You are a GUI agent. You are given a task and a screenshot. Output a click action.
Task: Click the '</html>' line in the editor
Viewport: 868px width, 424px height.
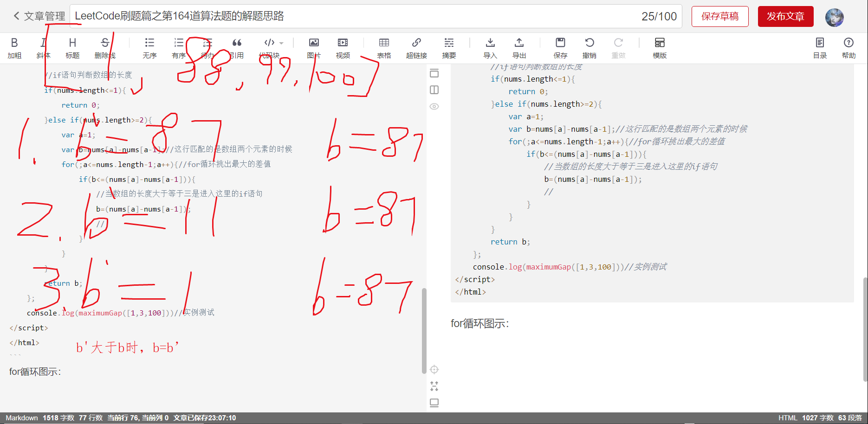(24, 342)
